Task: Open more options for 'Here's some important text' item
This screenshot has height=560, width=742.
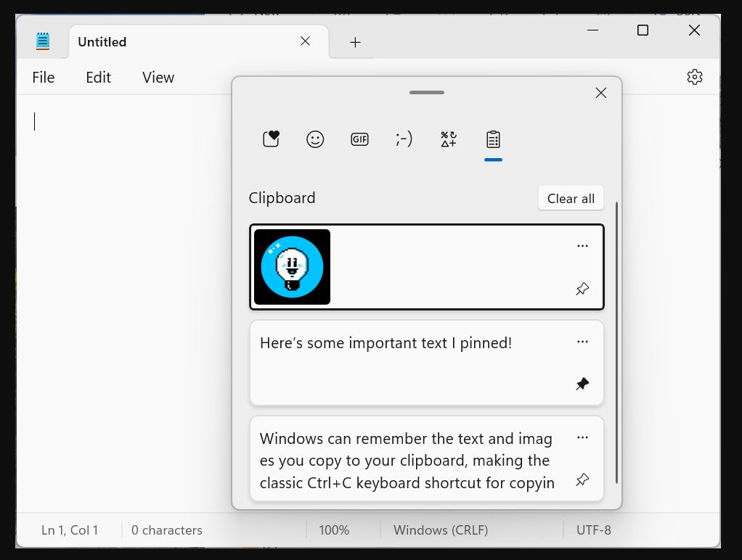Action: [582, 342]
